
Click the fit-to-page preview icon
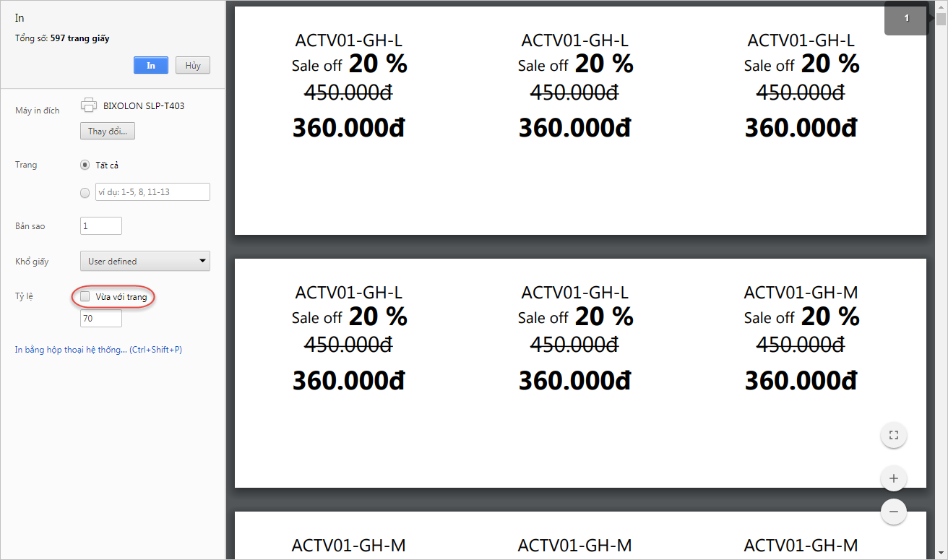(x=894, y=435)
